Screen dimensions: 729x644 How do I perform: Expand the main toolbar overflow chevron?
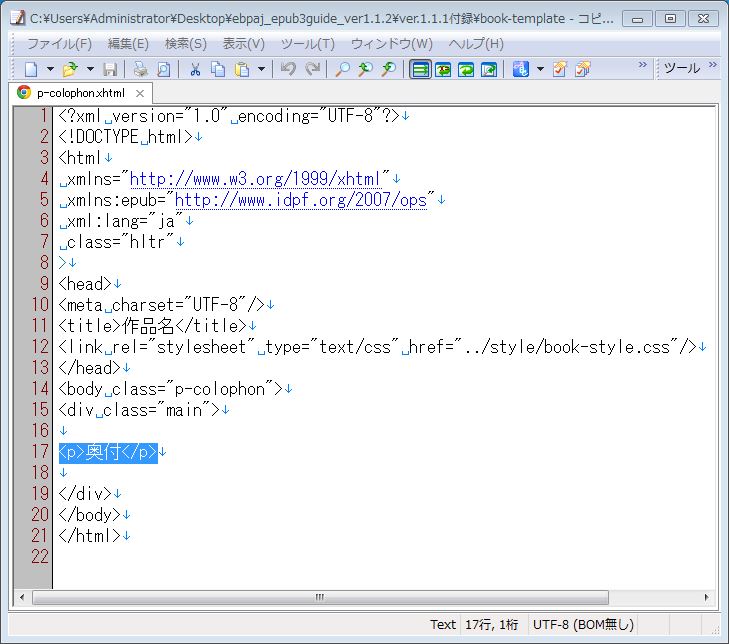(x=643, y=64)
